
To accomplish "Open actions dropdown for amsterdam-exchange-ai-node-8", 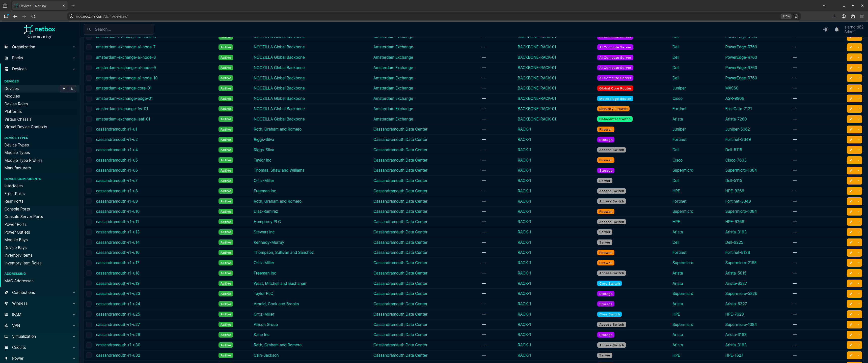I will [859, 57].
